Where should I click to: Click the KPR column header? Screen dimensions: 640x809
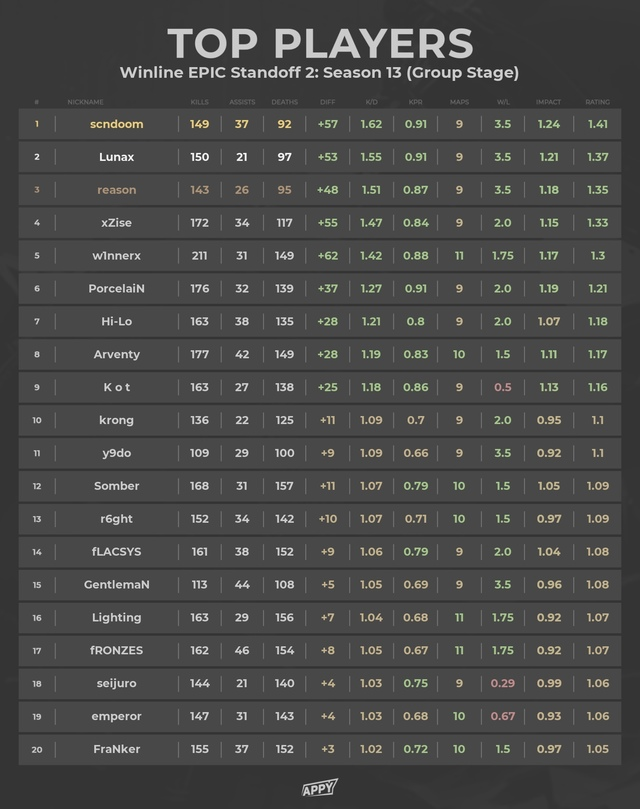[415, 102]
